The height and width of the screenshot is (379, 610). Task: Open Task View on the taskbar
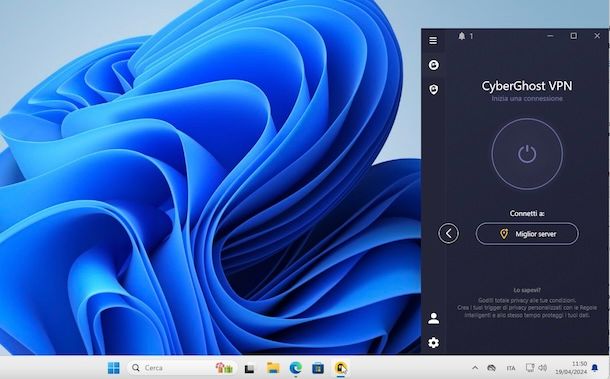click(x=249, y=368)
